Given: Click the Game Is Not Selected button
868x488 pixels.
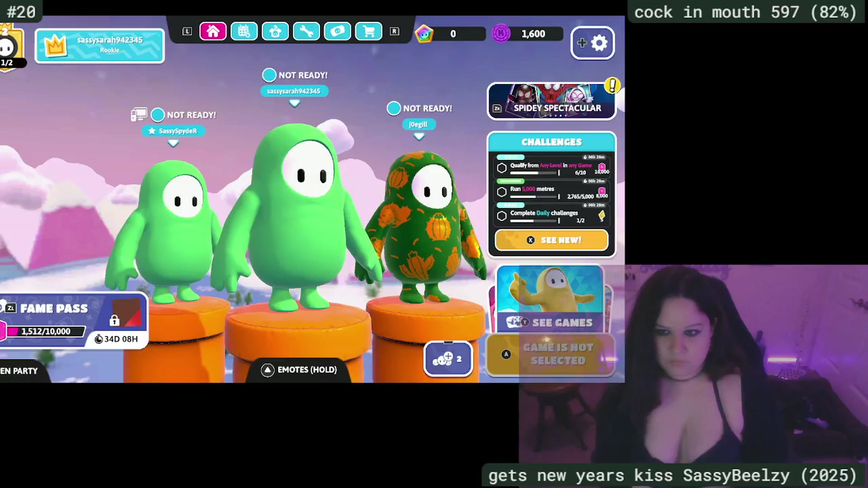Looking at the screenshot, I should pyautogui.click(x=551, y=354).
